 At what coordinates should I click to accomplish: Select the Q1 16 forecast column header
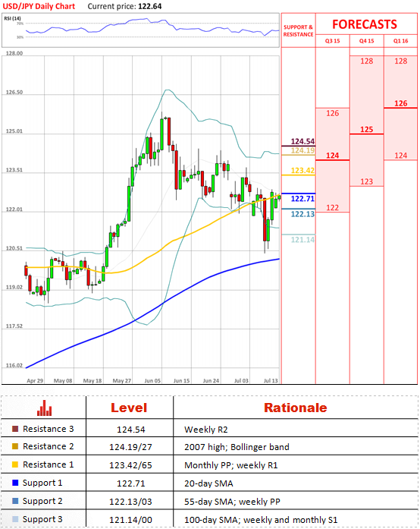[x=400, y=41]
